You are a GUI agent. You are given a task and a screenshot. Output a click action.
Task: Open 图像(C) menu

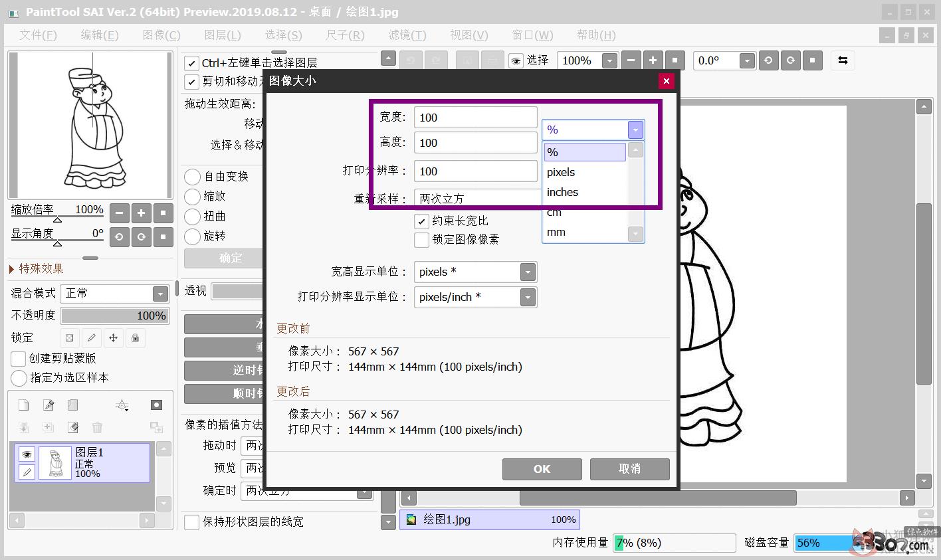(161, 35)
